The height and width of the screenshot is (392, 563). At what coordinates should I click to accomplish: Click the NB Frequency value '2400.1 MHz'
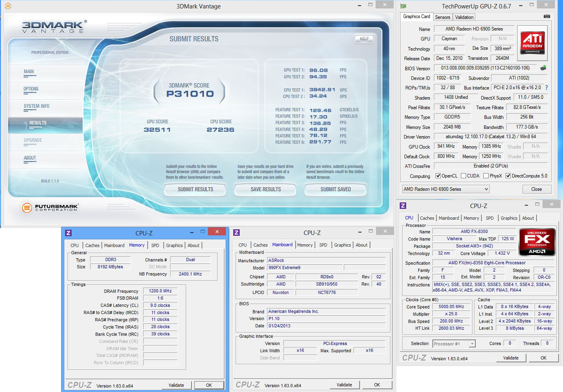(190, 274)
